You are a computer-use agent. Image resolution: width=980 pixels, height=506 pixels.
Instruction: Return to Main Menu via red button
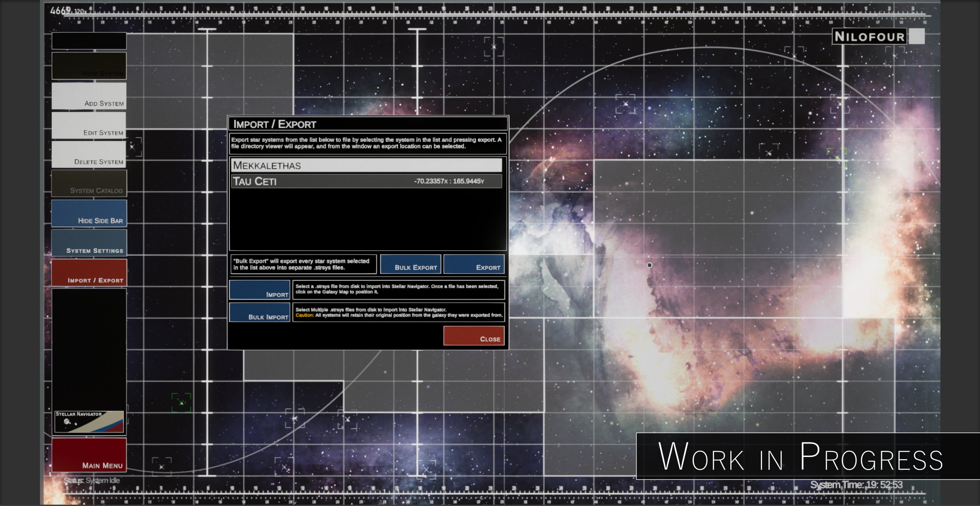[x=89, y=455]
